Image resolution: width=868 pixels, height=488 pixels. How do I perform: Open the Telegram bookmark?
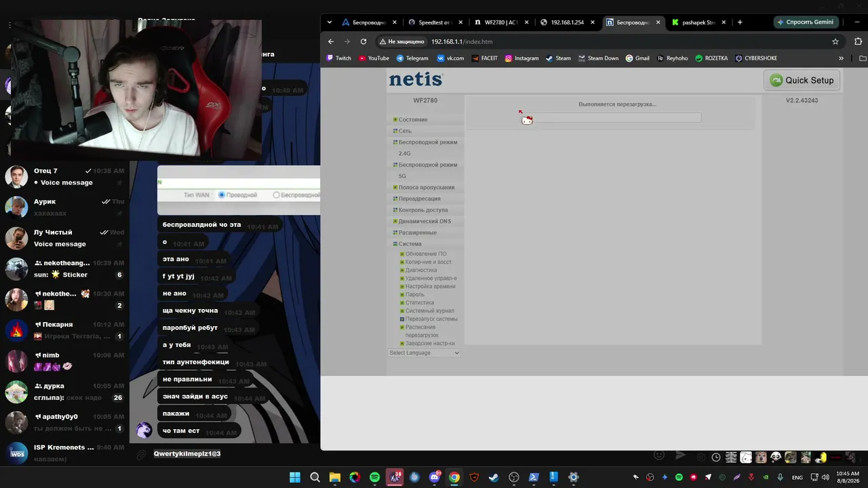coord(412,58)
